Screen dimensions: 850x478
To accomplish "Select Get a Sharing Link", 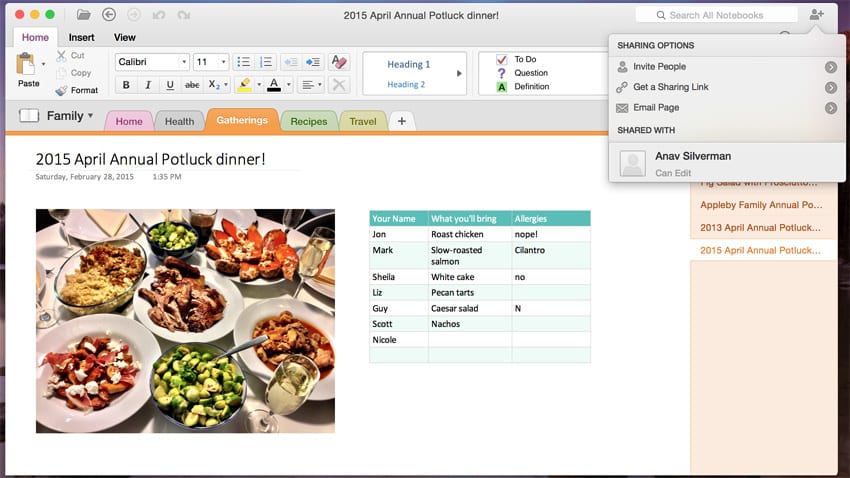I will click(x=670, y=87).
